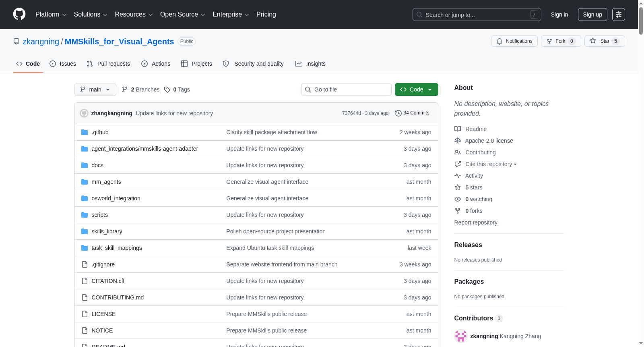Click the .github folder icon
The height and width of the screenshot is (347, 644).
85,132
